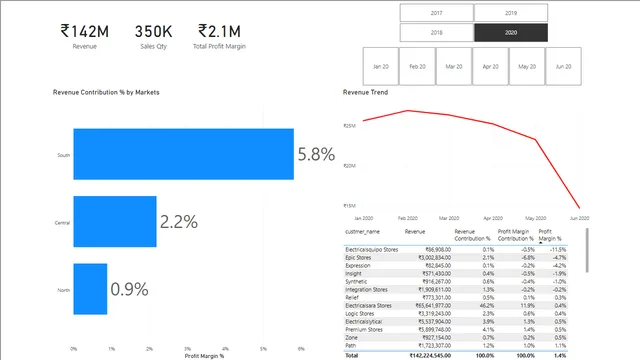The image size is (640, 360).
Task: Click the 2.2% data label
Action: pos(179,222)
